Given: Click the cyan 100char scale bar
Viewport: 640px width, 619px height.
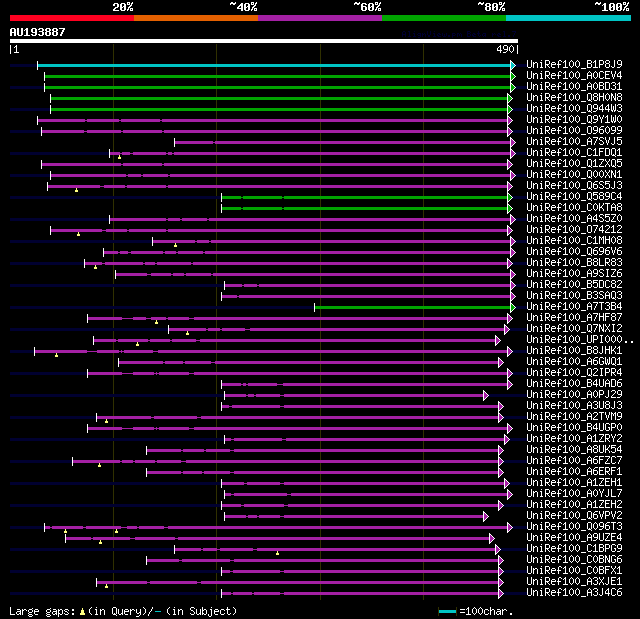Looking at the screenshot, I should (x=447, y=611).
